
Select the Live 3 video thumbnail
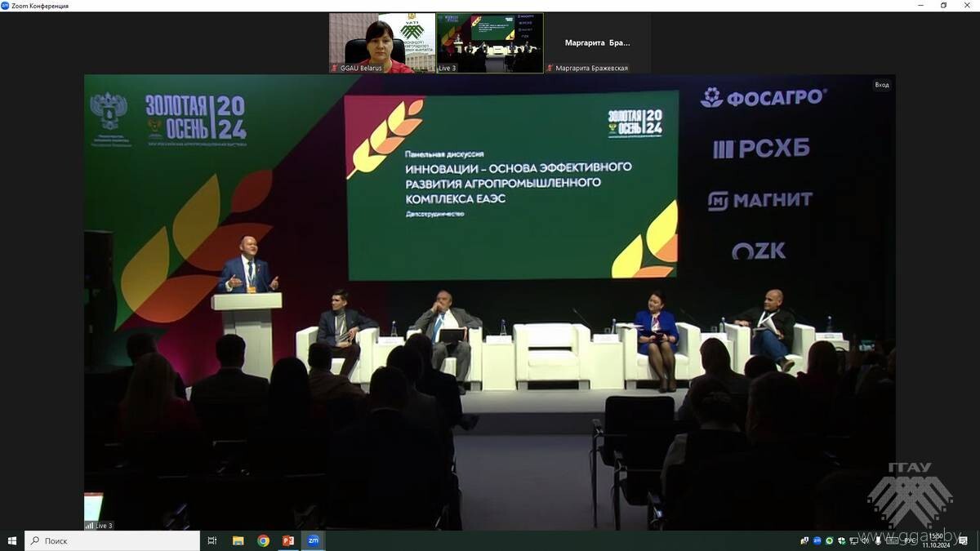click(490, 43)
